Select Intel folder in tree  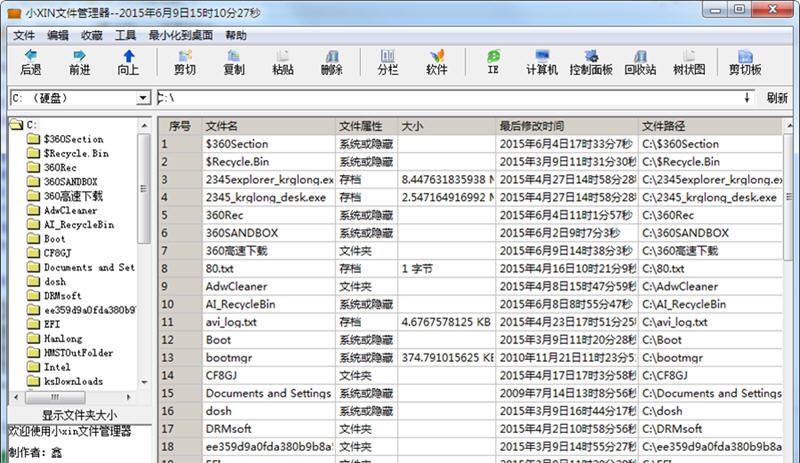57,367
